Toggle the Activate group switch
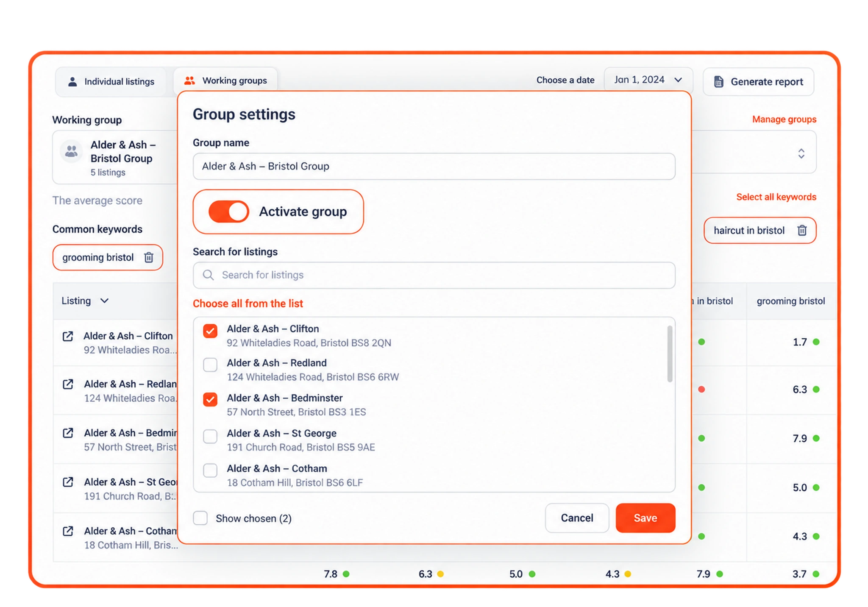 coord(228,212)
